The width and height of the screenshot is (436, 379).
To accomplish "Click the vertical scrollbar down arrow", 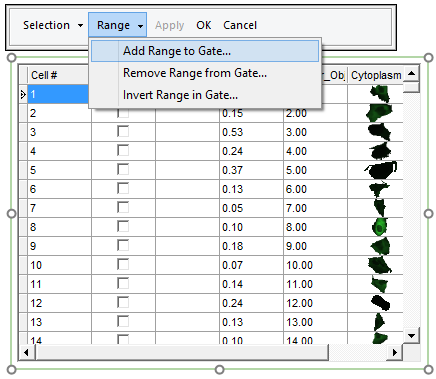I will coord(411,335).
